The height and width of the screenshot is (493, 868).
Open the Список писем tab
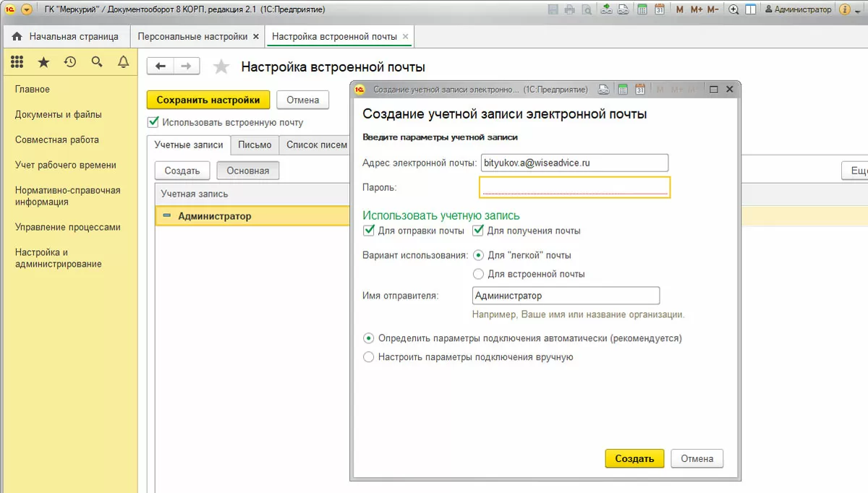[x=316, y=145]
